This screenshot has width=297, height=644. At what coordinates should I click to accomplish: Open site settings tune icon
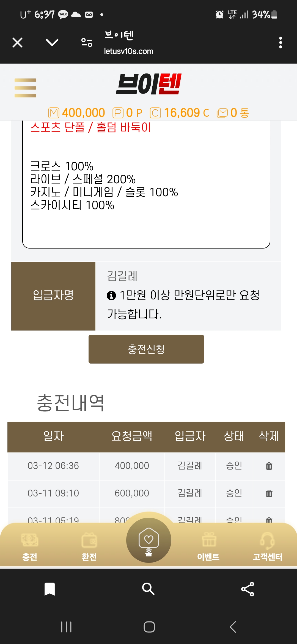87,43
